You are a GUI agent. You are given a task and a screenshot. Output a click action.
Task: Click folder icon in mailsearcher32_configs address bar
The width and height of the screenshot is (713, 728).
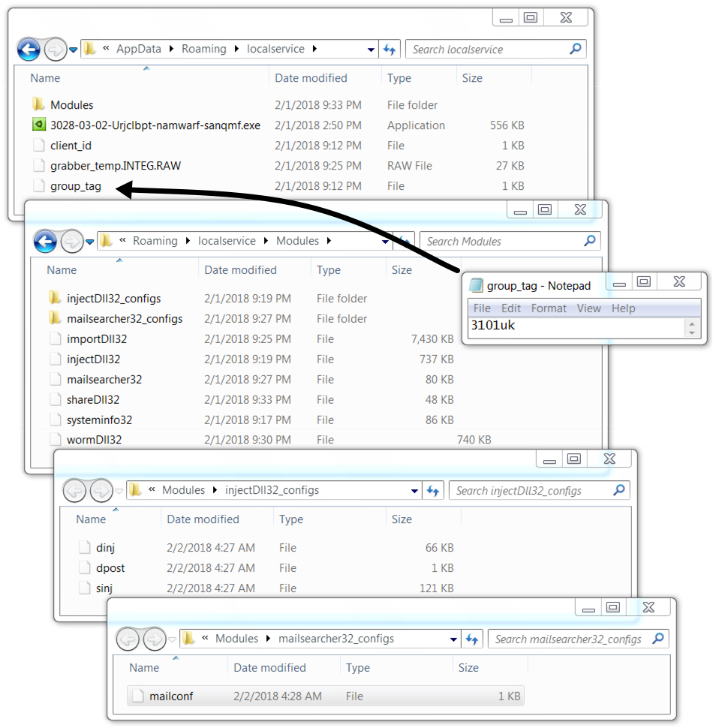click(x=188, y=639)
